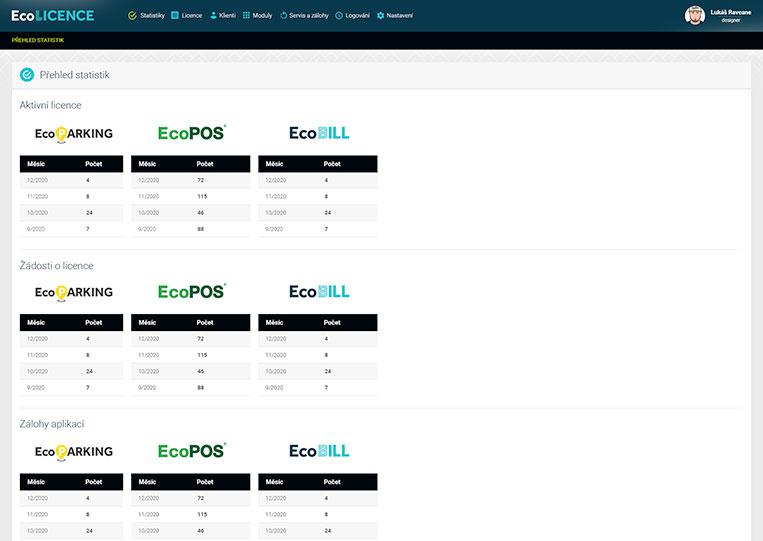Click Počet header in Aktivní licence EcoPOS table

205,163
